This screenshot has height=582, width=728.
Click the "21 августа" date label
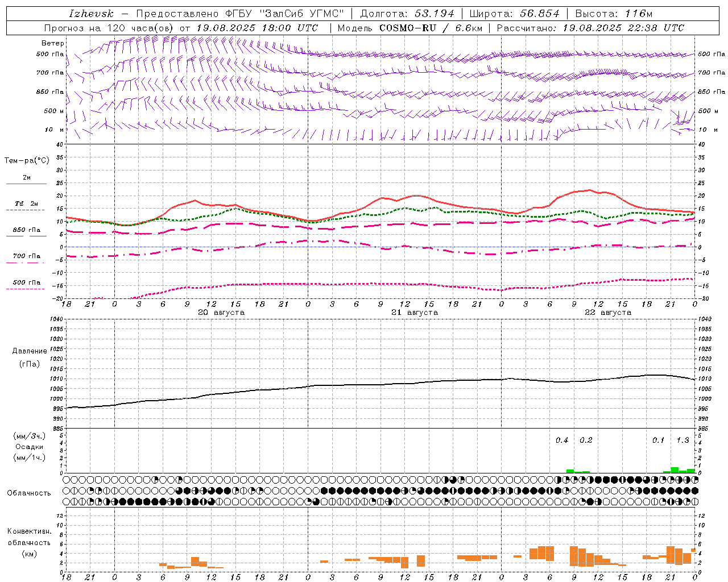click(415, 313)
